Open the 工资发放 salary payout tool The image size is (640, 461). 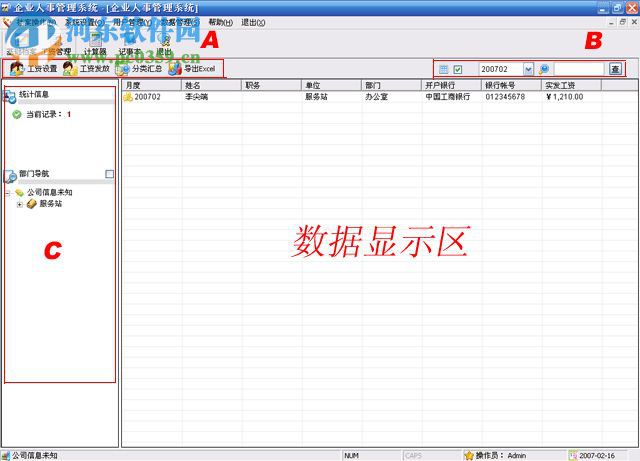(87, 69)
